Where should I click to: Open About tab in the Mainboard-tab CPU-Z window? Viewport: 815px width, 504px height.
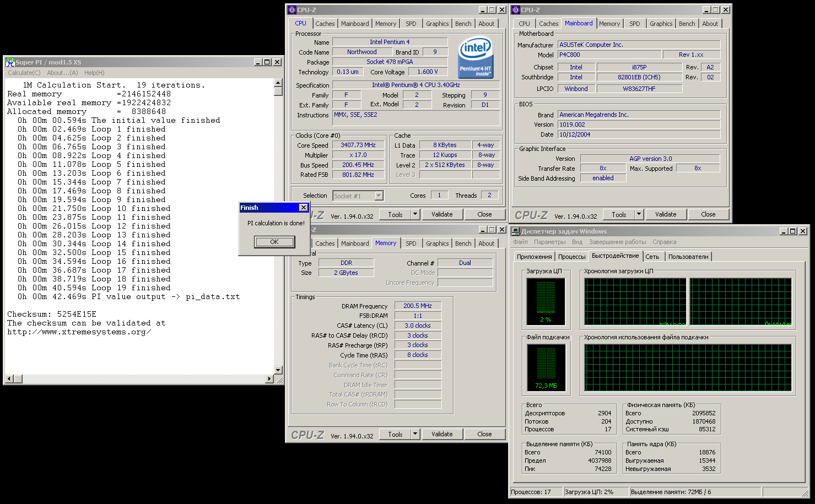point(710,24)
